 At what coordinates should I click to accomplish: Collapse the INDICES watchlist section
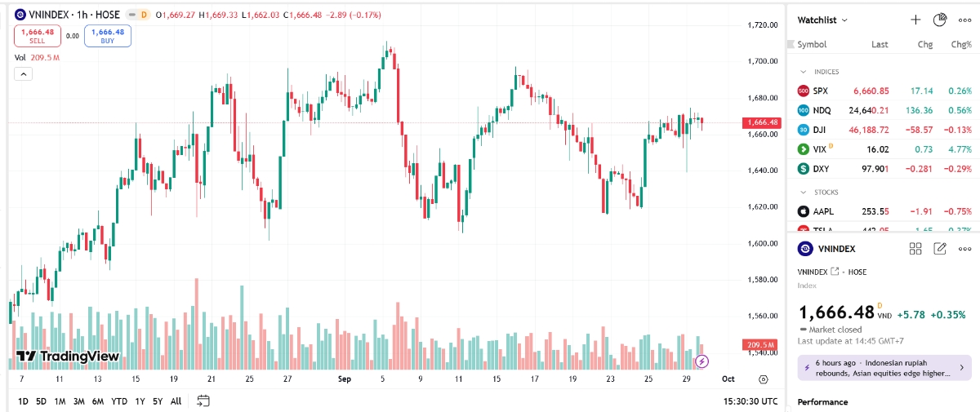[x=804, y=72]
